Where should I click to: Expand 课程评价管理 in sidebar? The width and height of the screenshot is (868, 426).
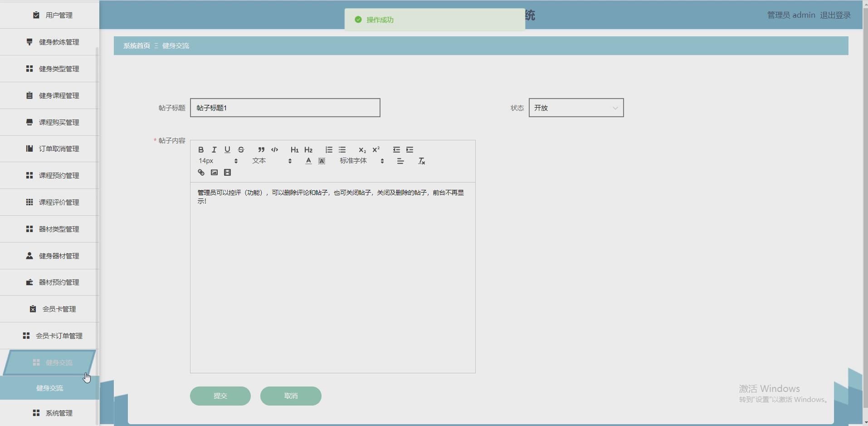(x=49, y=202)
